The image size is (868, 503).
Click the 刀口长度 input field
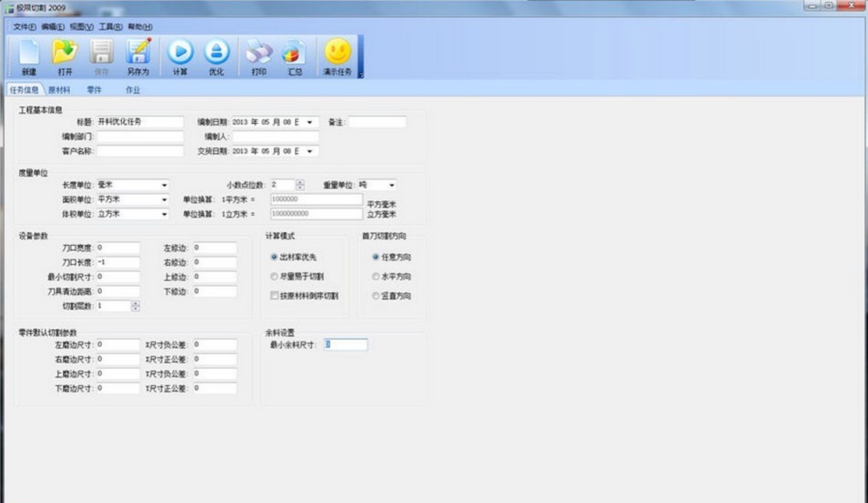coord(118,262)
